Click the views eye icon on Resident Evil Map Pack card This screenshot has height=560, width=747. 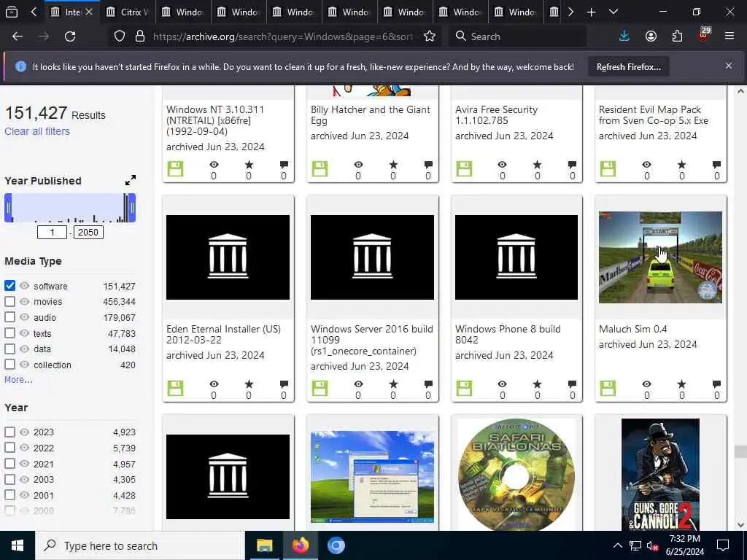tap(646, 165)
